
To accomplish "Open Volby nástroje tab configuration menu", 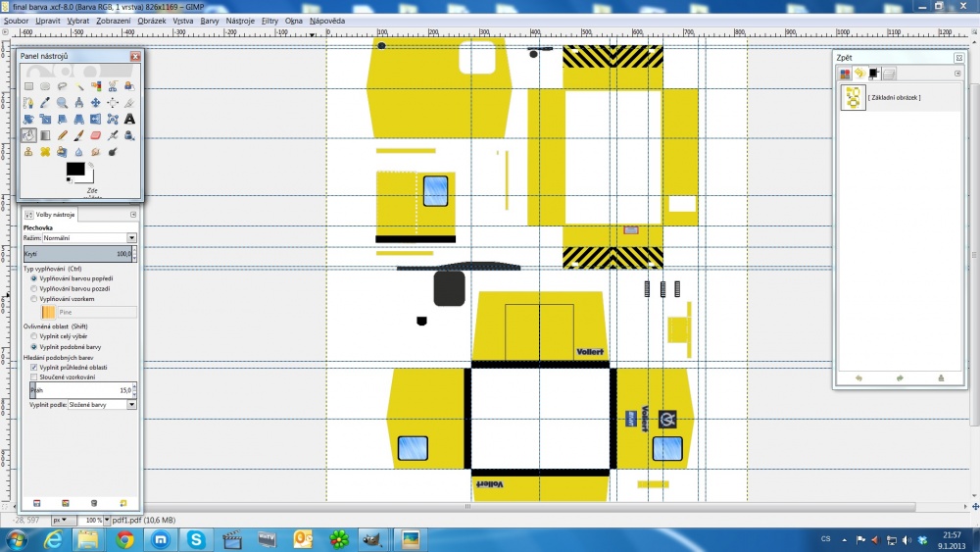I will pyautogui.click(x=133, y=215).
